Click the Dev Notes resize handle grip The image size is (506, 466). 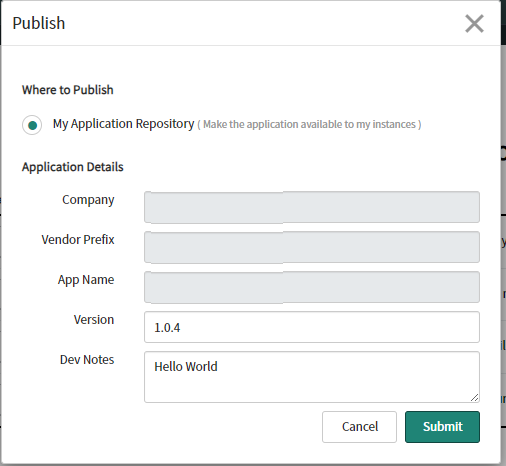click(475, 397)
